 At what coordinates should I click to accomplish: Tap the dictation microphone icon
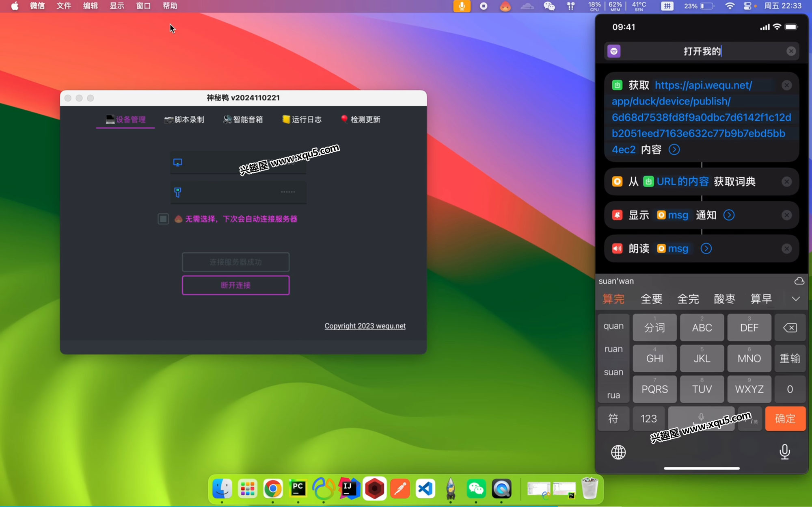coord(785,452)
